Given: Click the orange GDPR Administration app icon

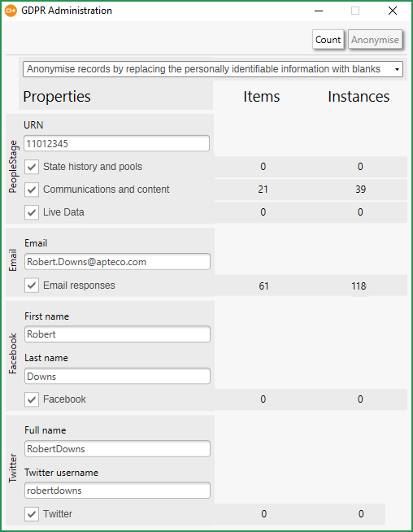Looking at the screenshot, I should pyautogui.click(x=11, y=11).
